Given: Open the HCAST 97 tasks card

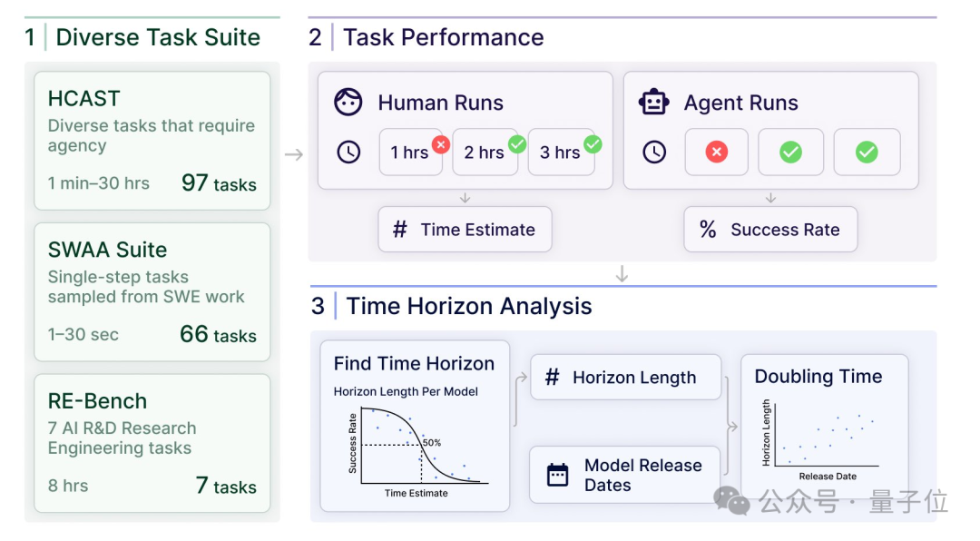Looking at the screenshot, I should click(152, 141).
